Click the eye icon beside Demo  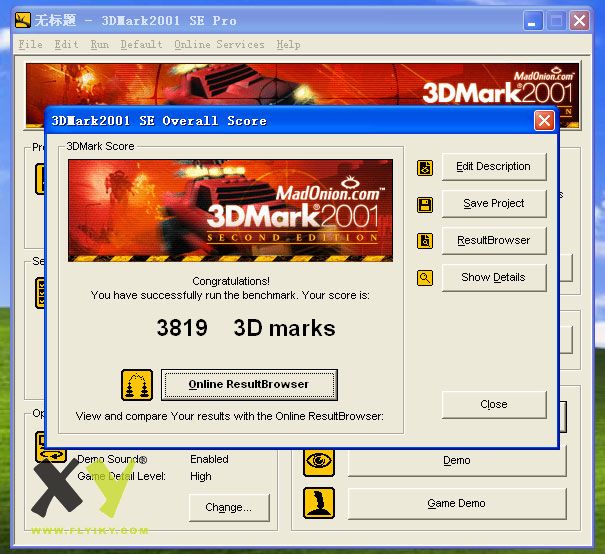pyautogui.click(x=319, y=461)
